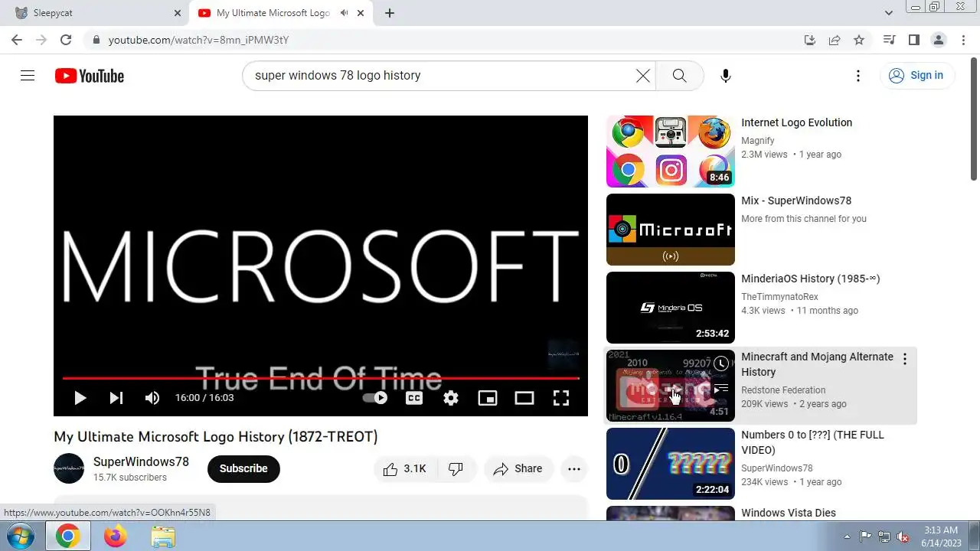
Task: Click the Redstone Federation channel name
Action: click(783, 390)
